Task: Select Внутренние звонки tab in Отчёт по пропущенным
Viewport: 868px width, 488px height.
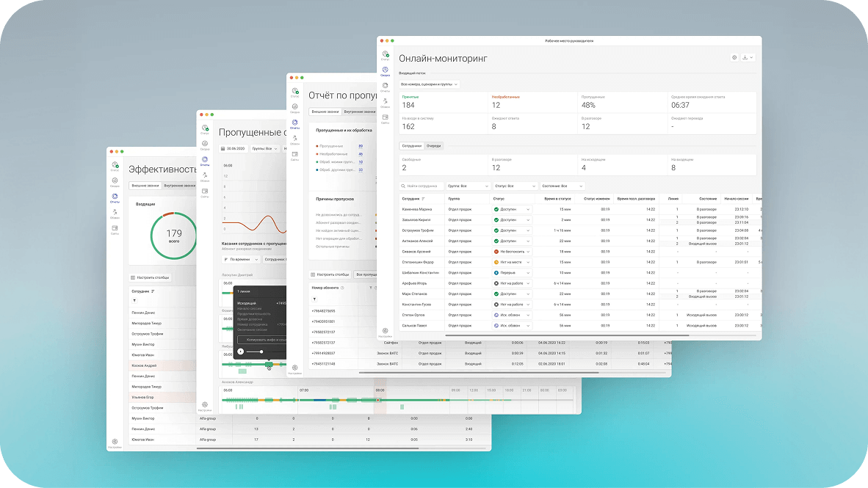Action: 359,112
